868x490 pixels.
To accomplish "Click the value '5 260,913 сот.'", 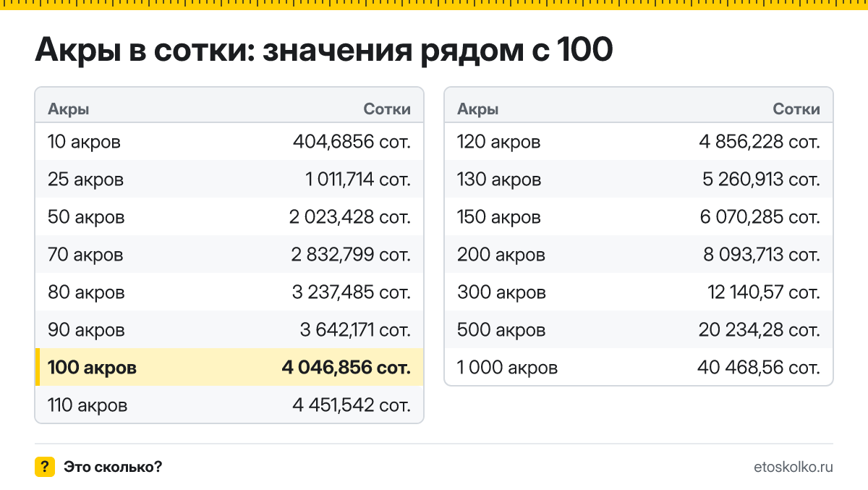I will tap(760, 179).
